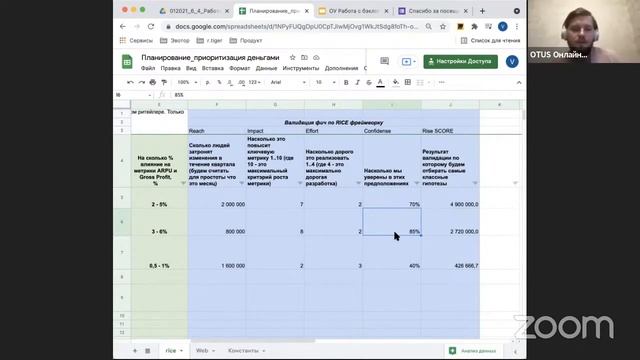Toggle bold formatting

[346, 82]
